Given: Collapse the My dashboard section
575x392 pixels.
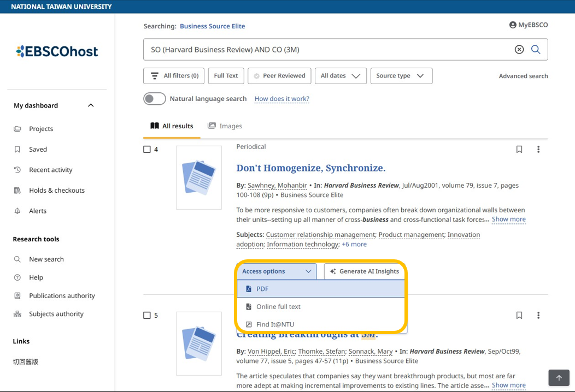Looking at the screenshot, I should tap(91, 105).
